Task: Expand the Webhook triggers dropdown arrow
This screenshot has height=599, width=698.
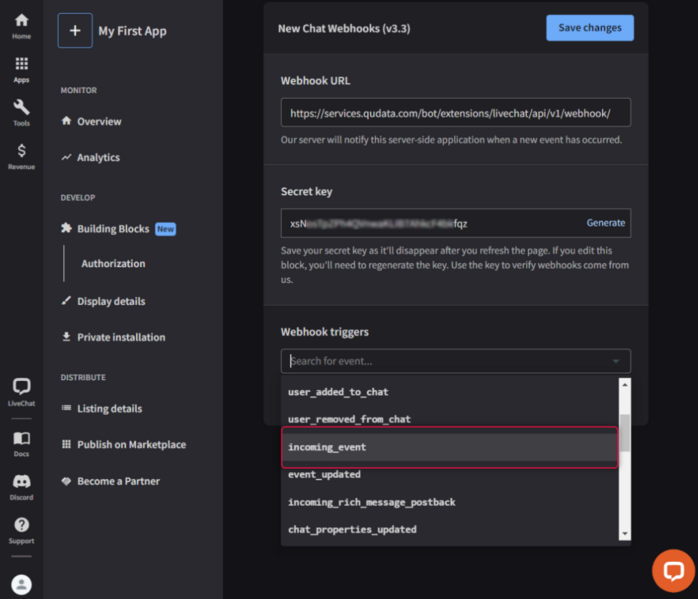Action: pyautogui.click(x=615, y=361)
